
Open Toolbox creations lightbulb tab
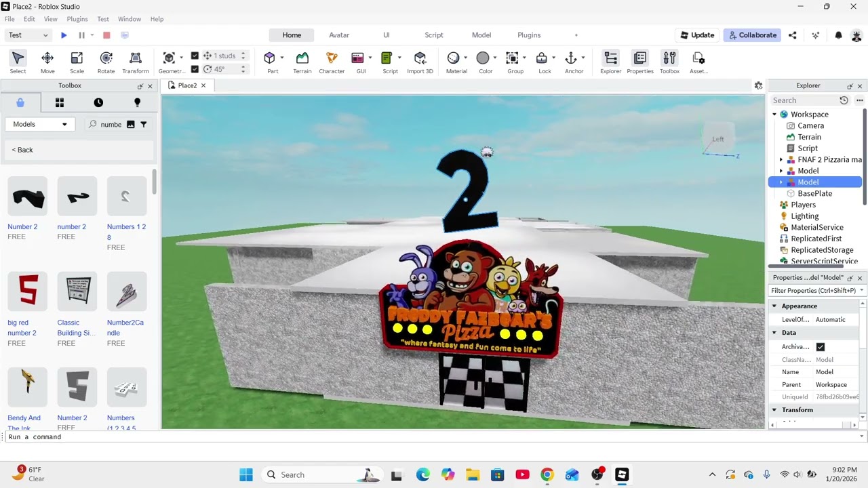137,102
